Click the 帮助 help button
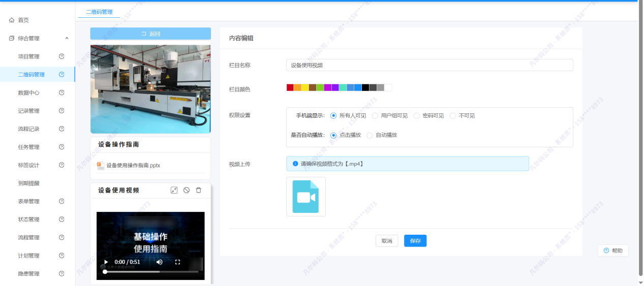The width and height of the screenshot is (644, 286). 613,250
